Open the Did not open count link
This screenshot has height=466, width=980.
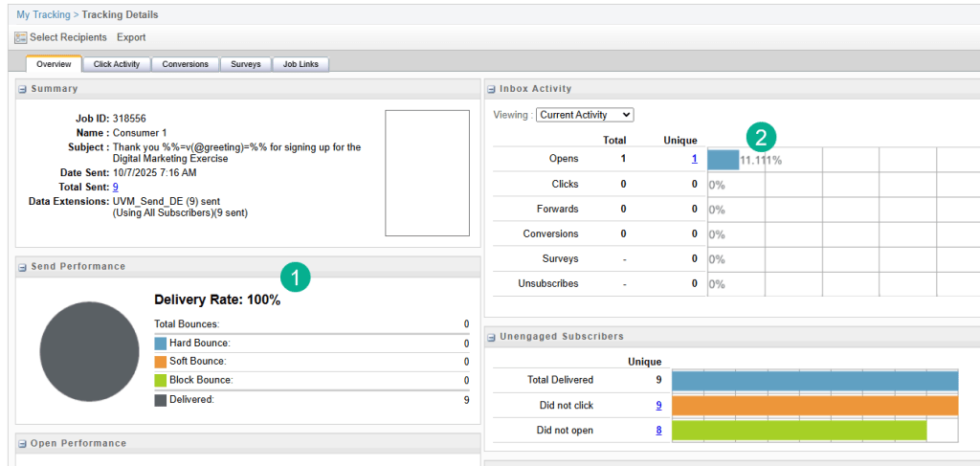coord(658,431)
